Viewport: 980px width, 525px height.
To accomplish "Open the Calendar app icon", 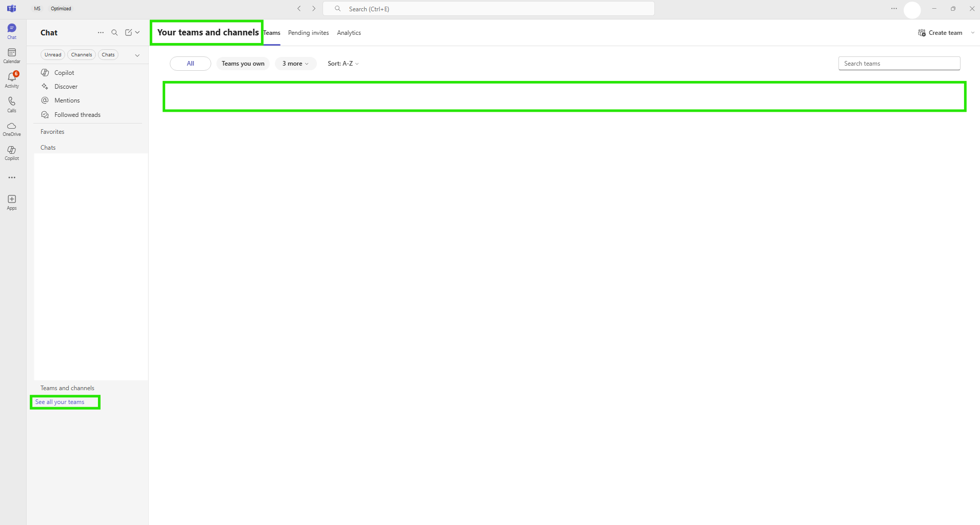I will click(12, 55).
